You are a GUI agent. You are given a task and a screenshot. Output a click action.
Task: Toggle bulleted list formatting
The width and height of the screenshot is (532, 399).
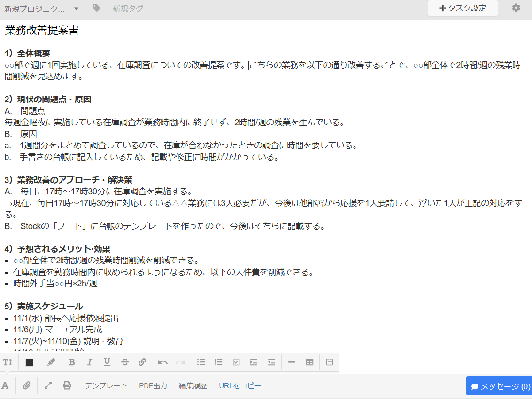pos(201,362)
